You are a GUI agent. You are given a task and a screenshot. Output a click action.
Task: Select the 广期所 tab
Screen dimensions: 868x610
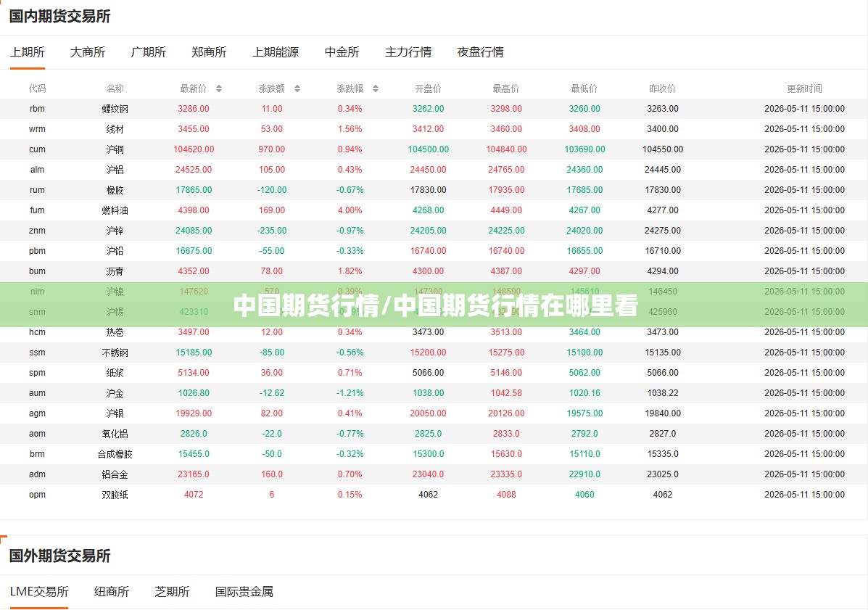(149, 52)
